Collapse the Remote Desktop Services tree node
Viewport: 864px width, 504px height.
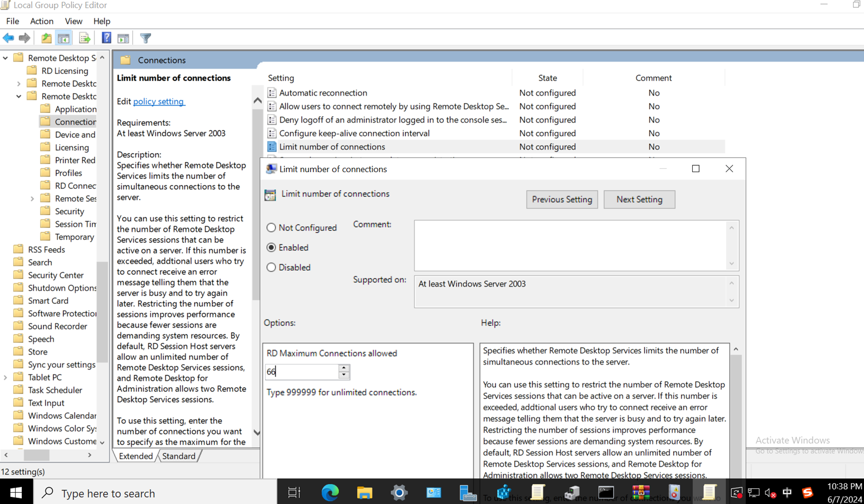click(x=5, y=58)
